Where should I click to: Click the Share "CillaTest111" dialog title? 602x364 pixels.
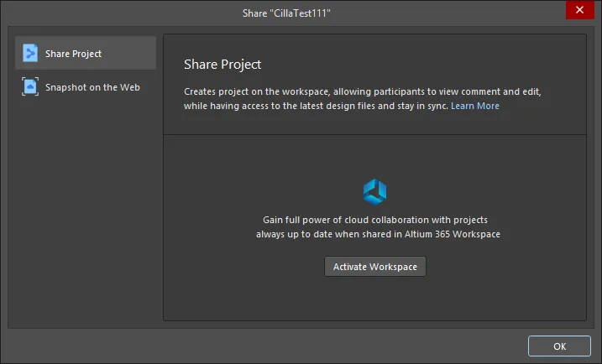(286, 13)
